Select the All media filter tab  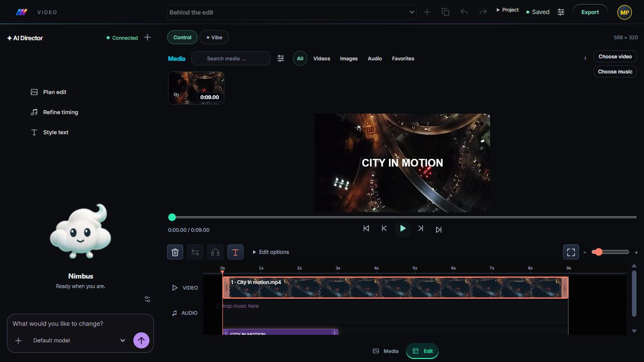300,58
